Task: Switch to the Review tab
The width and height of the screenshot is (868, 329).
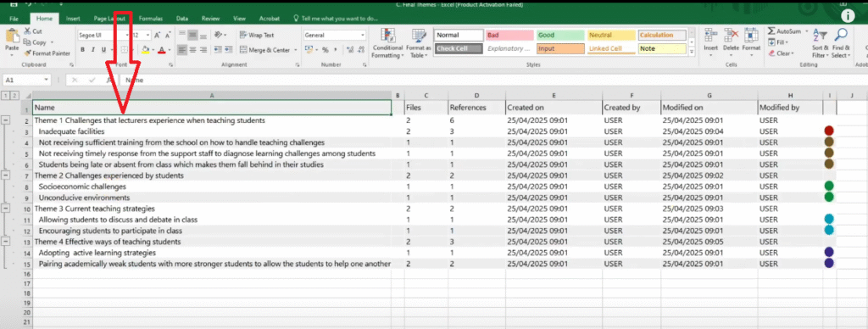Action: click(x=211, y=19)
